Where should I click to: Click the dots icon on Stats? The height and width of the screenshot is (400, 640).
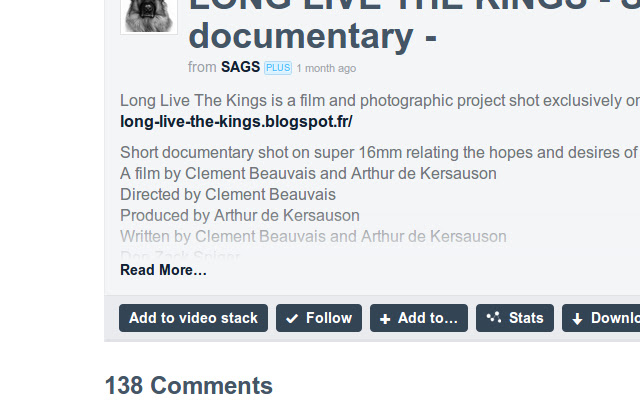pyautogui.click(x=493, y=318)
